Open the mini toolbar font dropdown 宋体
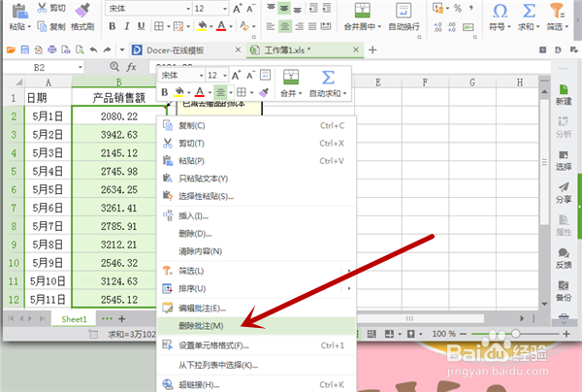The height and width of the screenshot is (392, 582). coord(201,76)
